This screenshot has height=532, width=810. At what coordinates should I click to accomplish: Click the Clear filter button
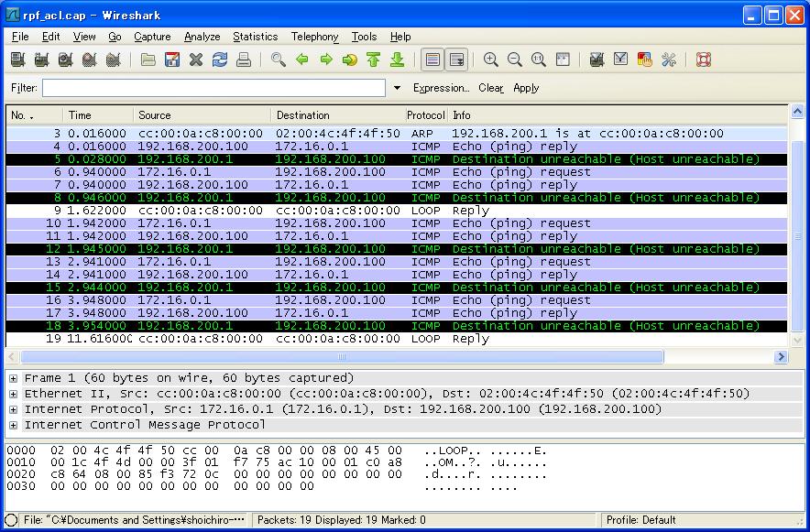point(491,88)
